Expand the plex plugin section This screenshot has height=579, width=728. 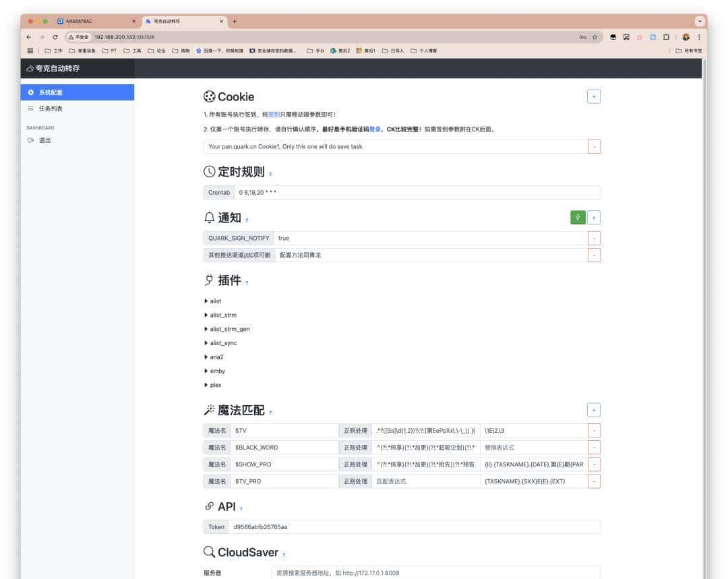coord(215,385)
